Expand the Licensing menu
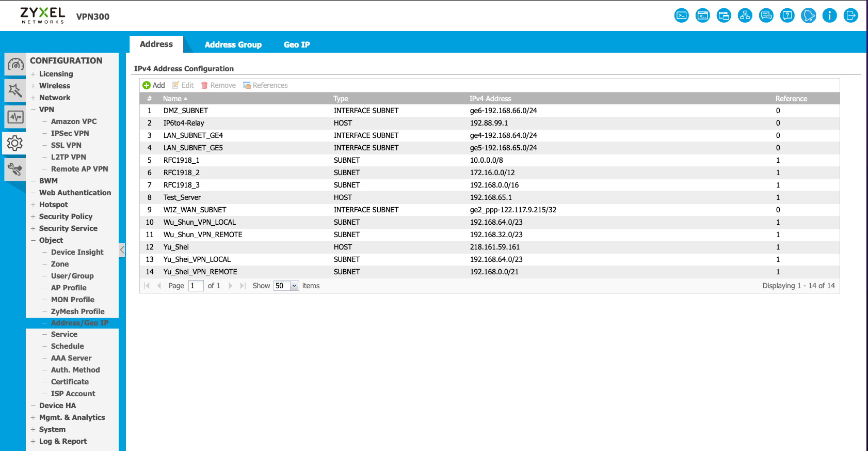The height and width of the screenshot is (451, 868). (33, 74)
